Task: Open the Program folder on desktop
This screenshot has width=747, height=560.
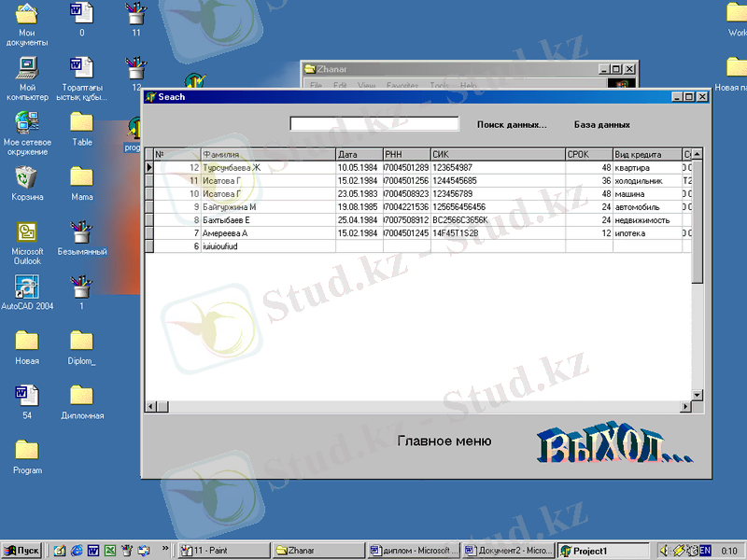Action: [27, 457]
